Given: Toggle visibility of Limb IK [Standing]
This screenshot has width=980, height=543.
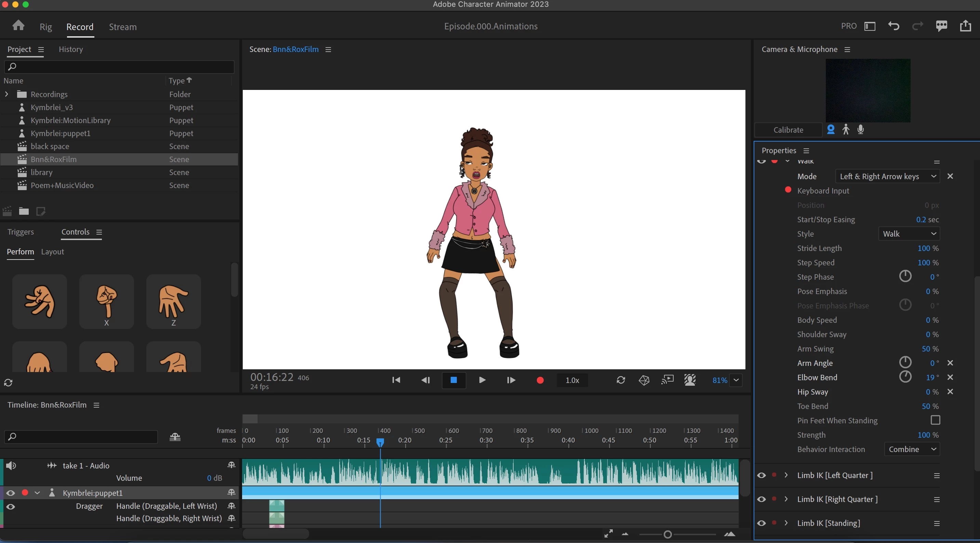Looking at the screenshot, I should click(761, 523).
